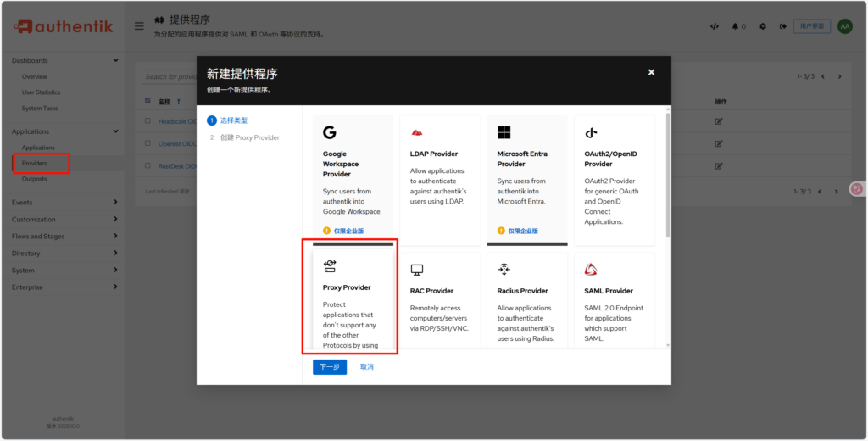This screenshot has width=868, height=441.
Task: Open the Headscale OIDC provider link
Action: 177,121
